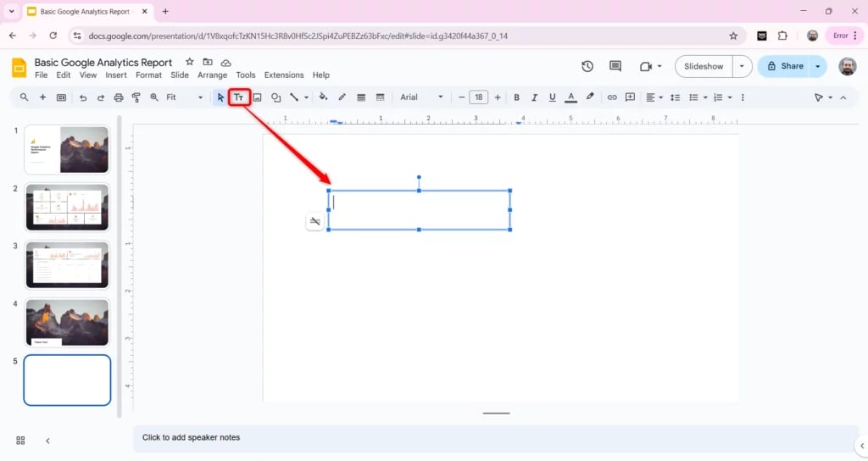The width and height of the screenshot is (868, 461).
Task: Open the Extensions menu
Action: (x=284, y=75)
